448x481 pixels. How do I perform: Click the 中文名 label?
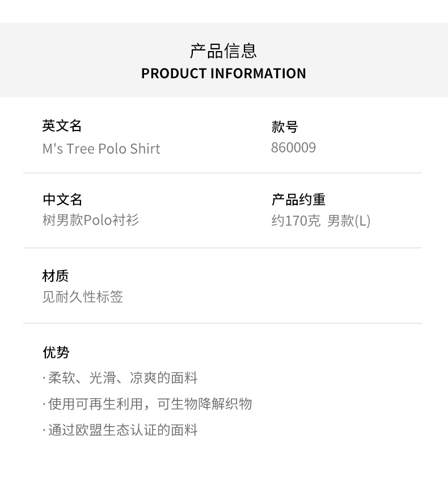pos(62,200)
